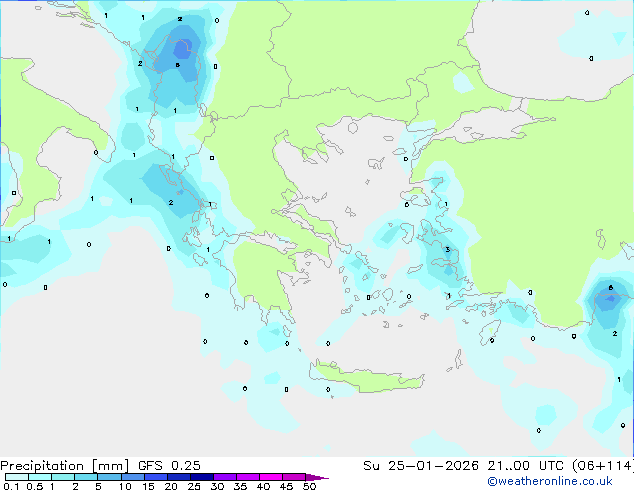Click the '15' legend scale label
This screenshot has height=490, width=634.
click(x=148, y=486)
